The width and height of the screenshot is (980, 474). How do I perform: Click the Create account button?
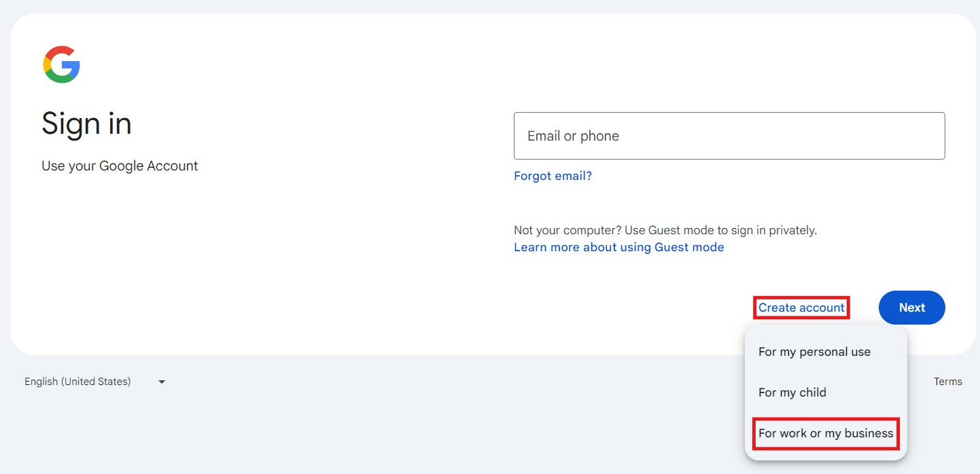click(801, 308)
